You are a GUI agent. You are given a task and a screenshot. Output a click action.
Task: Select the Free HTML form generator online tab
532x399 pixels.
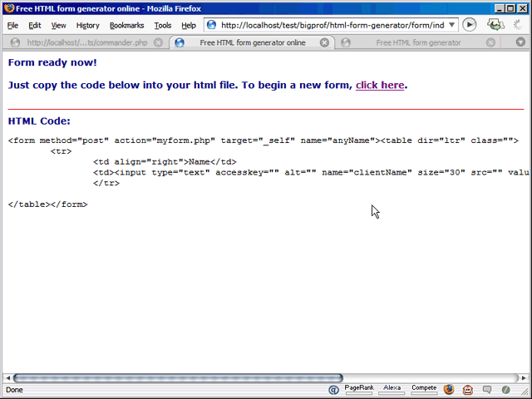[x=252, y=42]
